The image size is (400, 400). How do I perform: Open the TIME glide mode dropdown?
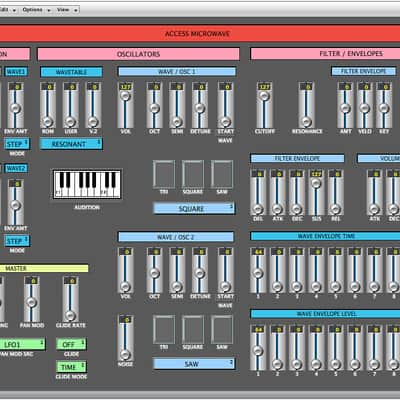pyautogui.click(x=71, y=367)
